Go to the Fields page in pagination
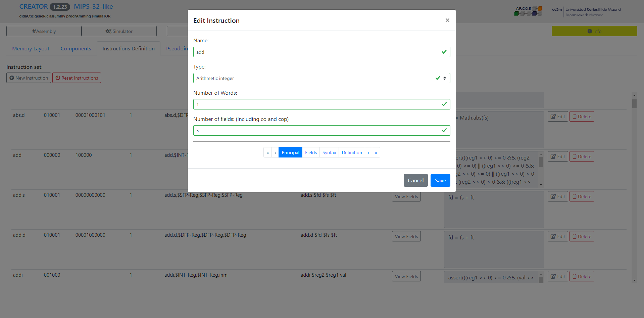Viewport: 644px width, 318px height. coord(311,152)
